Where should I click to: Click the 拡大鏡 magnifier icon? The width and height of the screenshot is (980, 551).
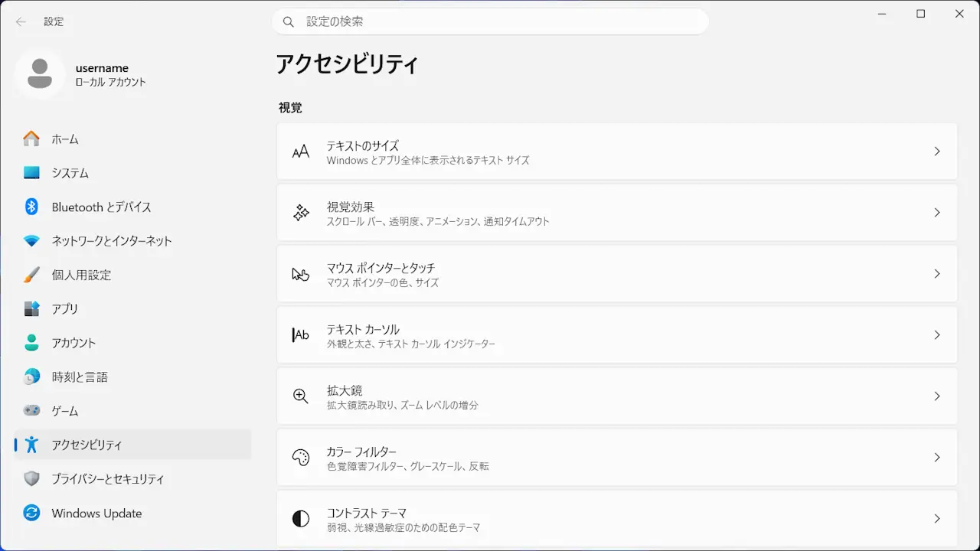(301, 396)
